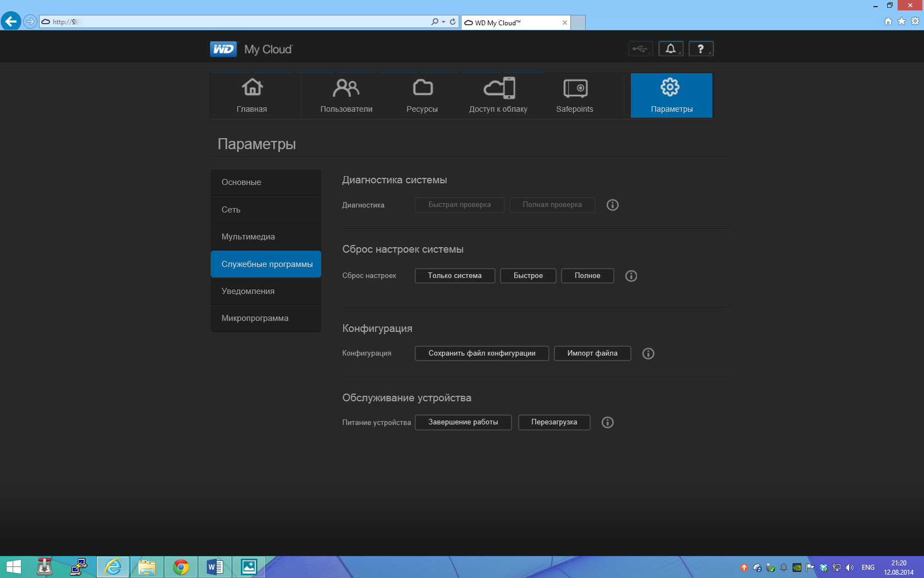Screen dimensions: 924x578
Task: Launch the red joystick app in taskbar
Action: pyautogui.click(x=45, y=567)
